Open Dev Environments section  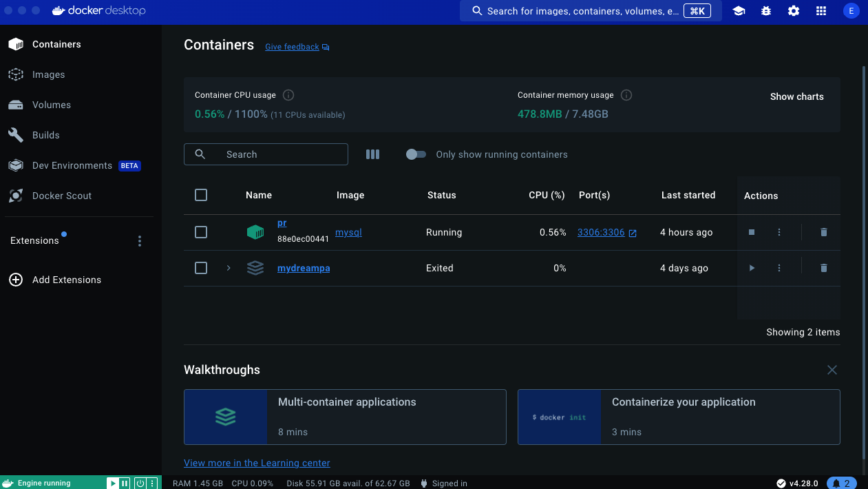81,165
